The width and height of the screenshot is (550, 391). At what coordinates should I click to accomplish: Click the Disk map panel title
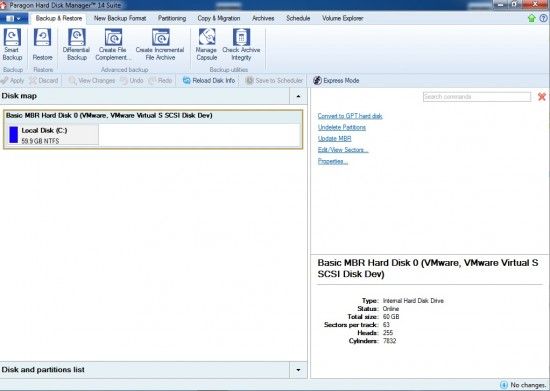tap(19, 96)
